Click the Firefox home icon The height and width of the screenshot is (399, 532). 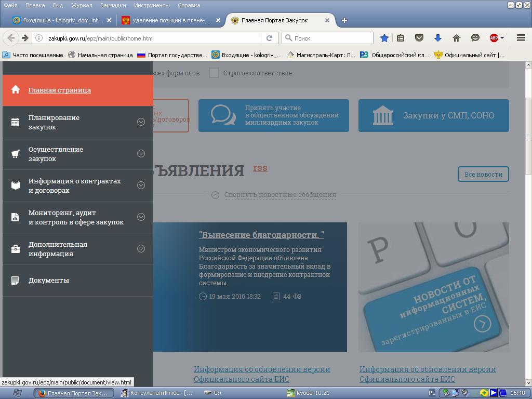456,38
